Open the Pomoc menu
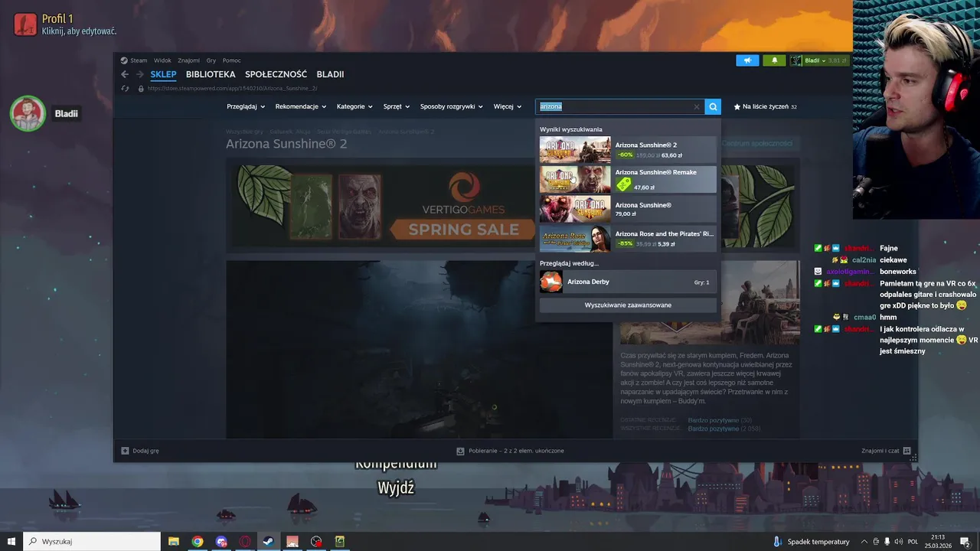Screen dimensions: 980x551 231,60
